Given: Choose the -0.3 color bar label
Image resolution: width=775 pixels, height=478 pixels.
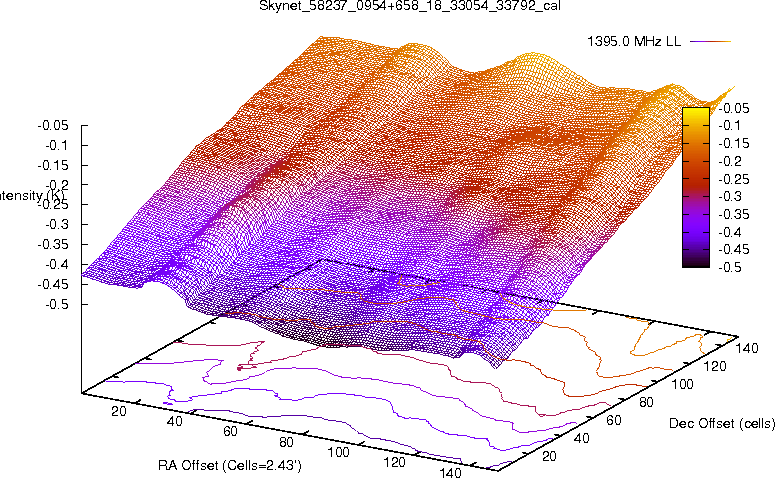Looking at the screenshot, I should click(730, 196).
